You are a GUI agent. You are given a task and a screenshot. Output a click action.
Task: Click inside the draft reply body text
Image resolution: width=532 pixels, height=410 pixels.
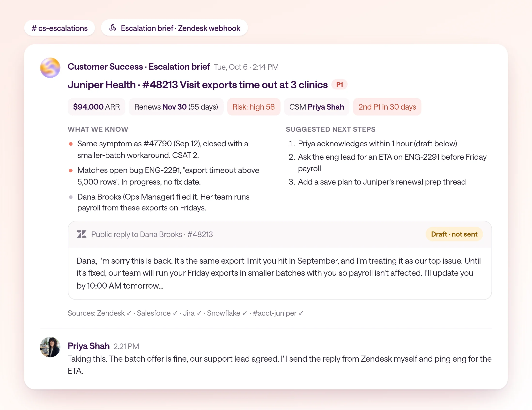click(279, 273)
